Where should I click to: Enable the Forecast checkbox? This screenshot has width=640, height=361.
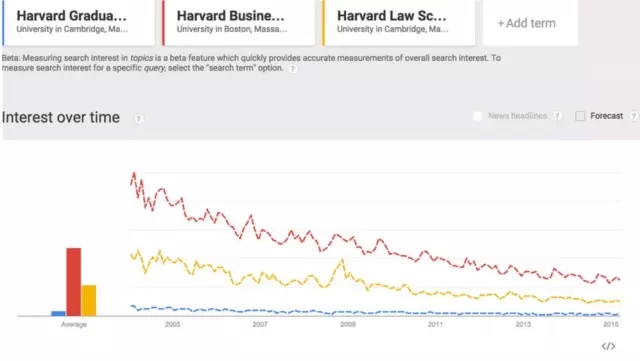pyautogui.click(x=580, y=116)
